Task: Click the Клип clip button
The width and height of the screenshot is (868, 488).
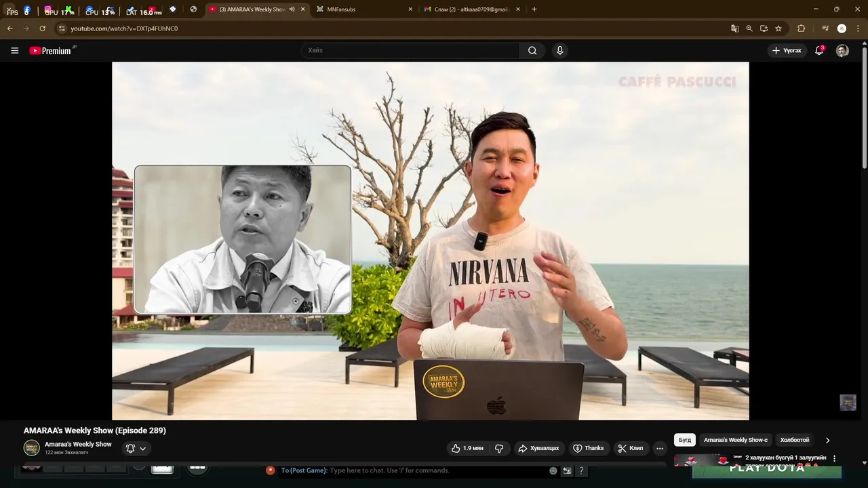Action: click(630, 448)
